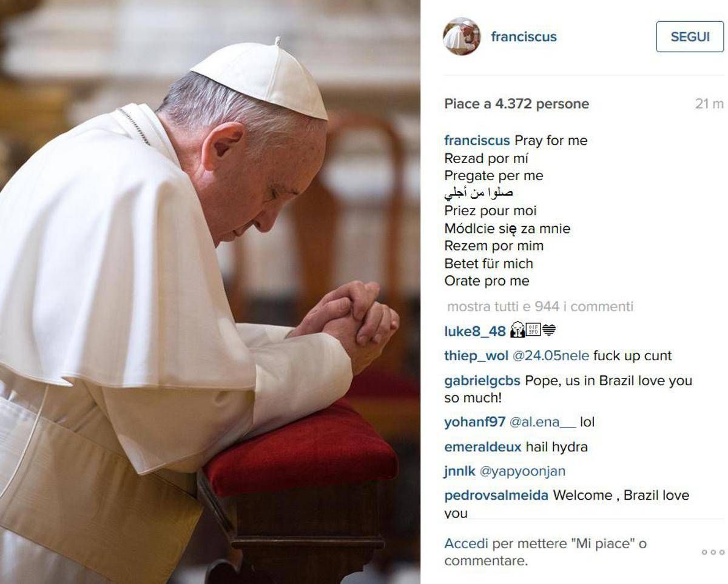
Task: Visit gabrielgcbs profile from comment
Action: tap(482, 381)
